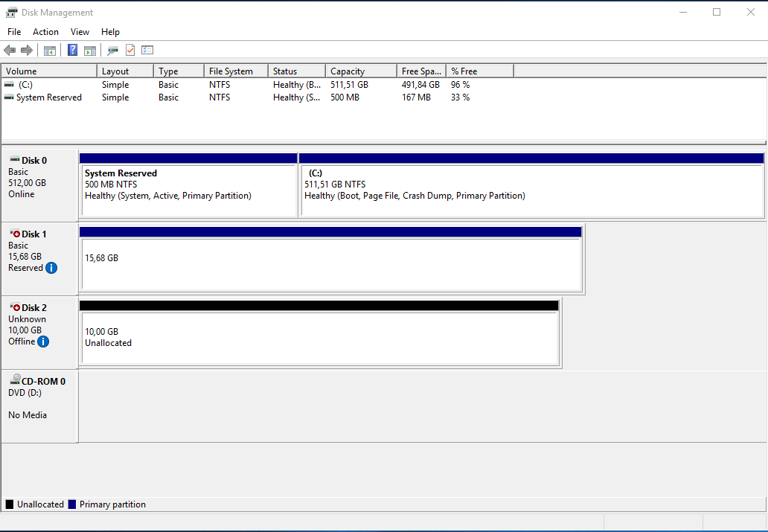
Task: Open the Action menu
Action: coord(45,32)
